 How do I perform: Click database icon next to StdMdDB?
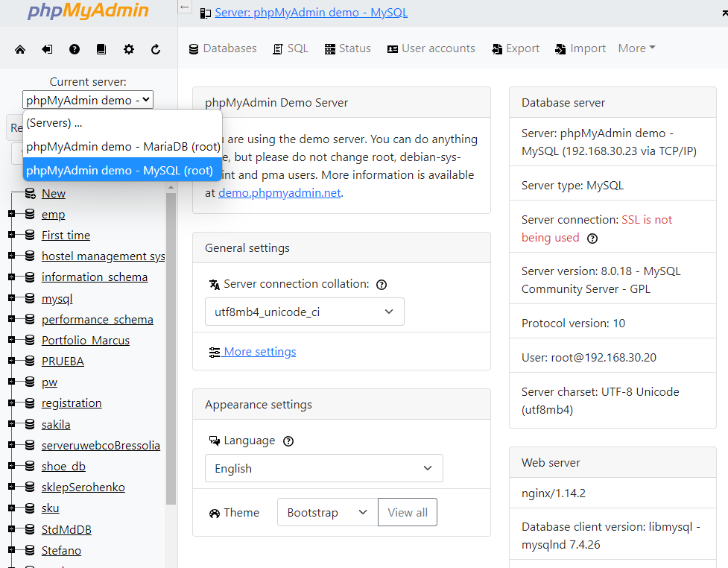tap(30, 529)
